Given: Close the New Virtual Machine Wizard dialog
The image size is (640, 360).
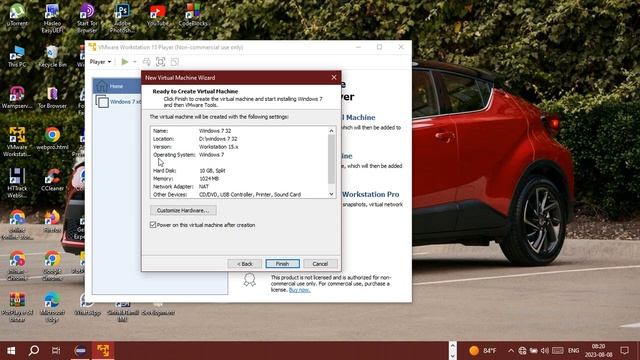Looking at the screenshot, I should [334, 77].
